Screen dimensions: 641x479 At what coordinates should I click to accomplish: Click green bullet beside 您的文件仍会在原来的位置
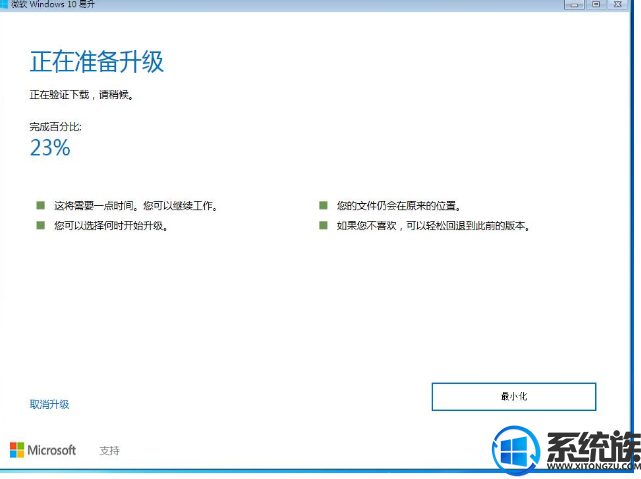click(323, 205)
